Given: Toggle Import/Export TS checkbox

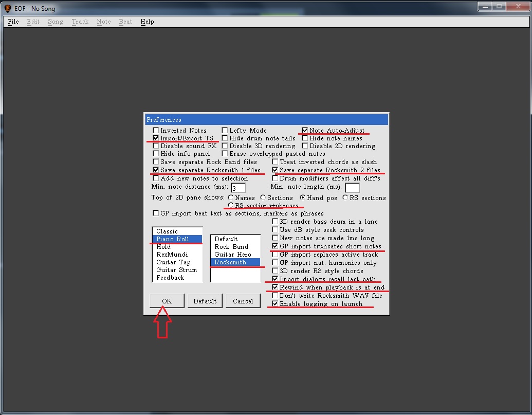Looking at the screenshot, I should pyautogui.click(x=156, y=138).
